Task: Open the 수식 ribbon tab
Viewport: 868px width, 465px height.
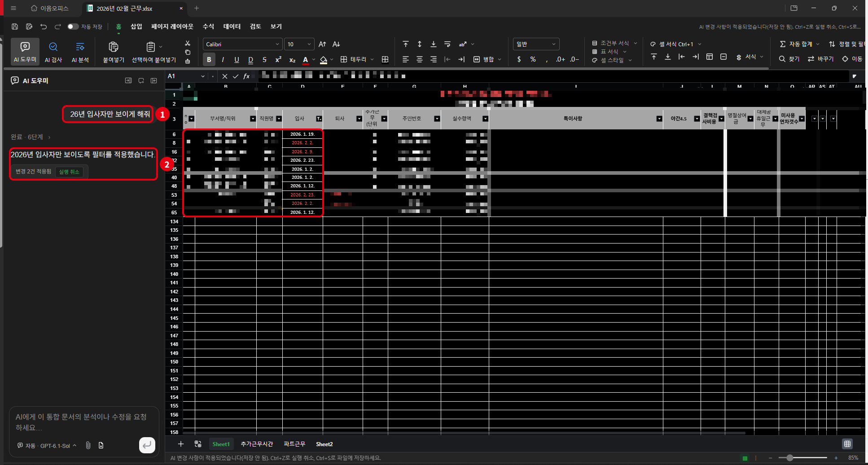Action: coord(208,27)
